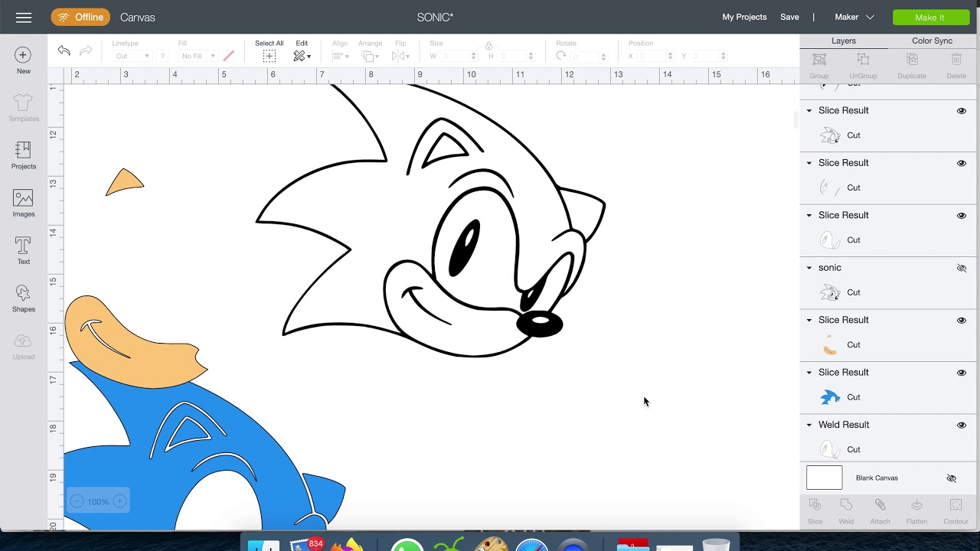Collapse the blue Slice Result group
This screenshot has height=551, width=980.
pyautogui.click(x=809, y=373)
